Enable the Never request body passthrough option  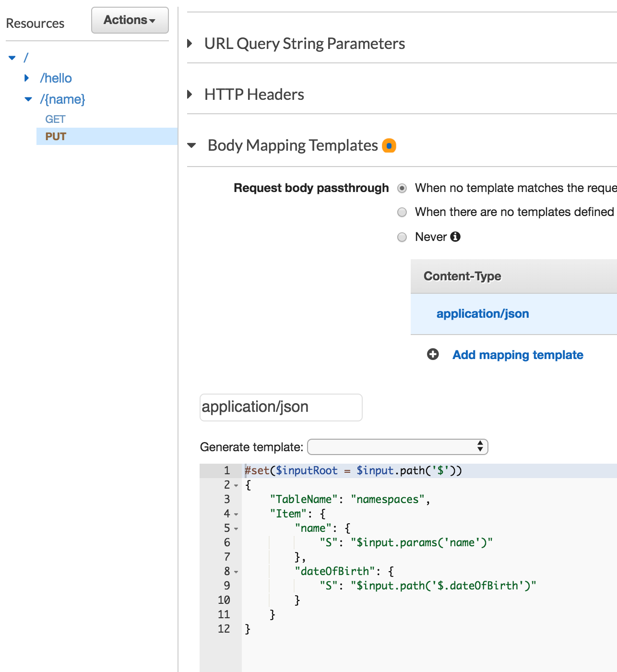pos(402,237)
